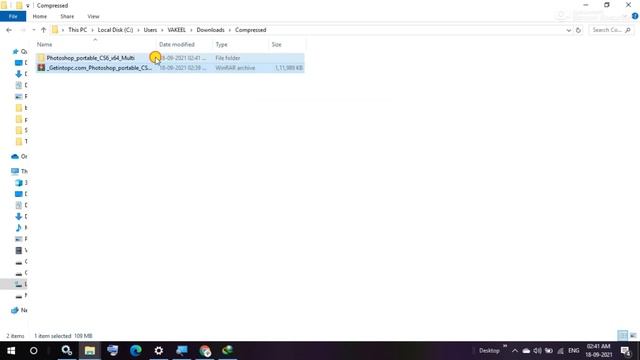Click the Cortana circle on taskbar
Image resolution: width=640 pixels, height=360 pixels.
coord(33,350)
